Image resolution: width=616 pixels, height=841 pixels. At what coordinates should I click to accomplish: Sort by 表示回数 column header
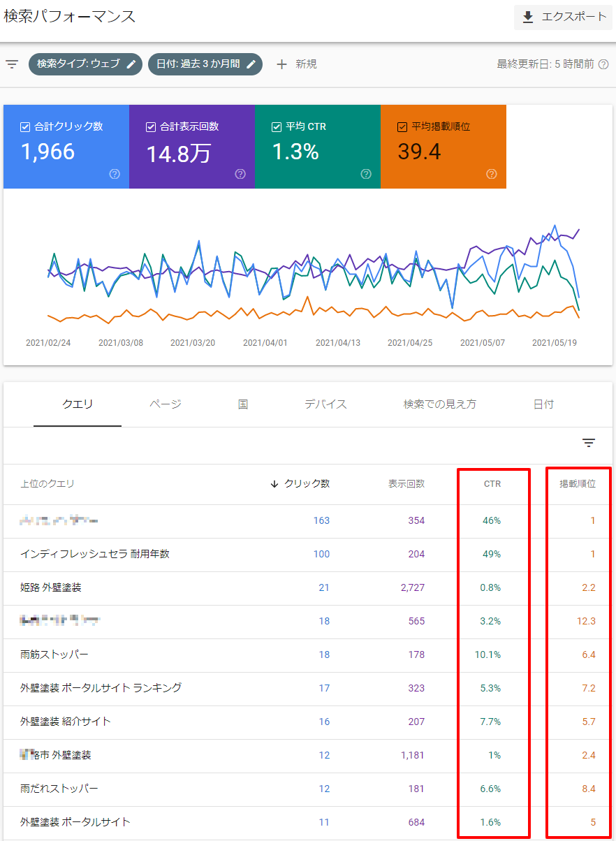(406, 483)
